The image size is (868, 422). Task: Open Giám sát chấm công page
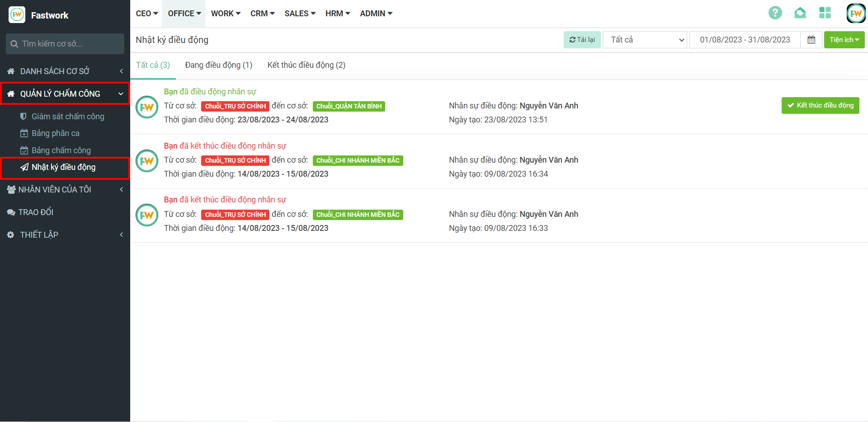[67, 117]
